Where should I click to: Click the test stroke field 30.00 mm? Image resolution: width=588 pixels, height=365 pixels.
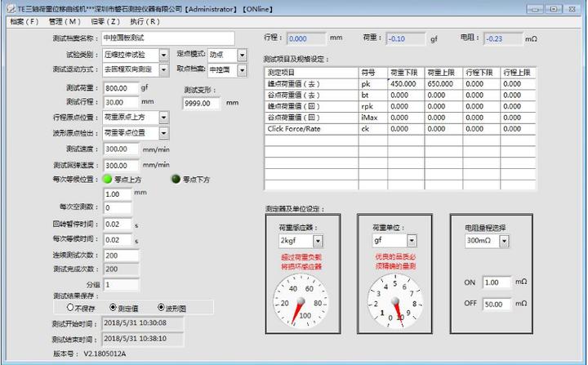pos(121,102)
